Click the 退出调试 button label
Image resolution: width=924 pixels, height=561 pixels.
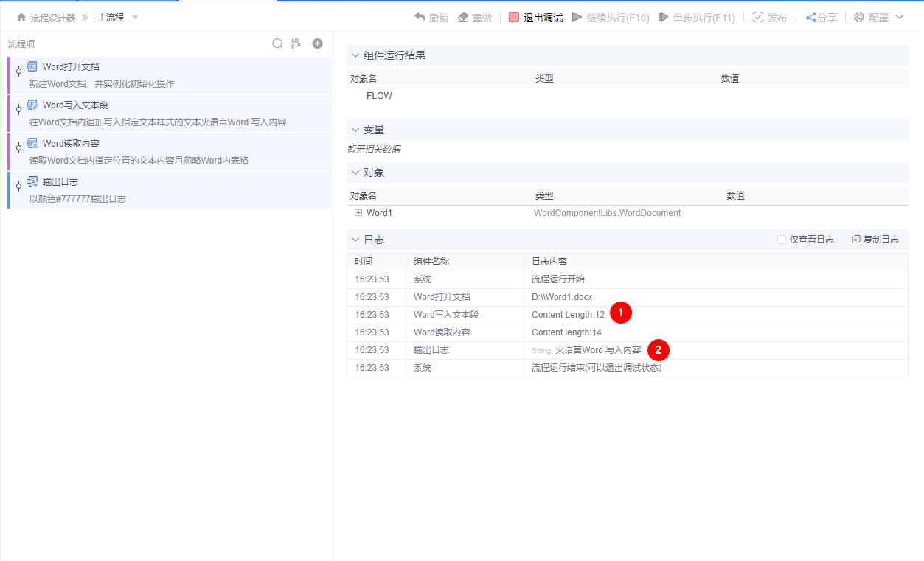tap(543, 18)
